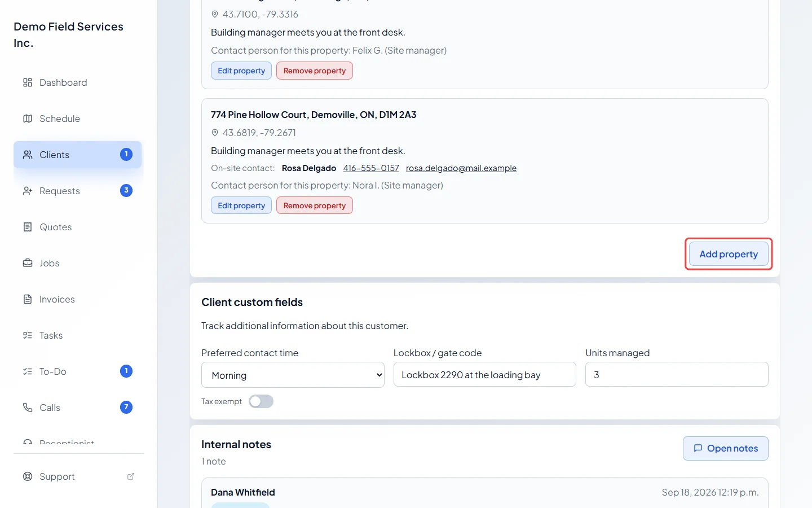Click the Requests badge showing 3

126,191
